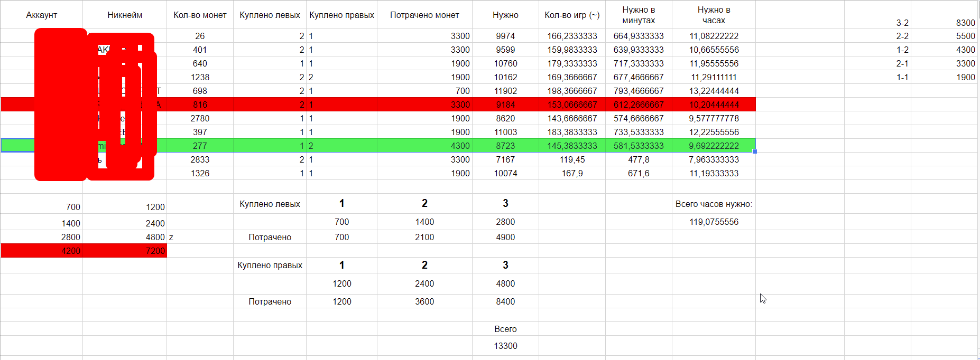Select the cell showing '11902'
The height and width of the screenshot is (360, 980).
tap(505, 91)
